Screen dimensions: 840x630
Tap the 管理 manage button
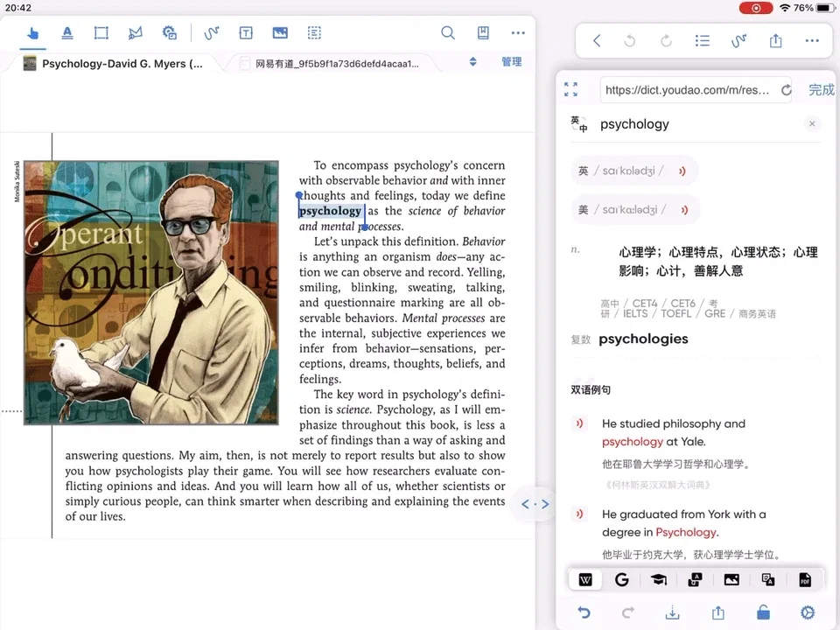point(511,62)
